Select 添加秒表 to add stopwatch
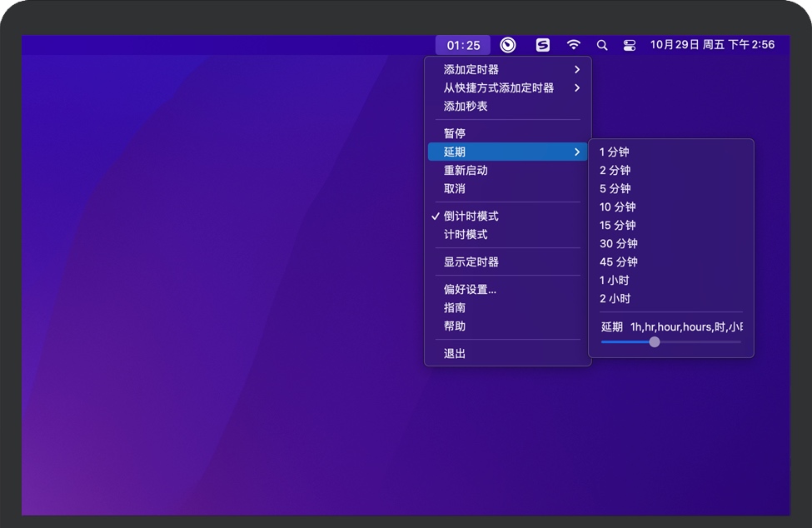Screen dimensions: 812x528 [466, 106]
